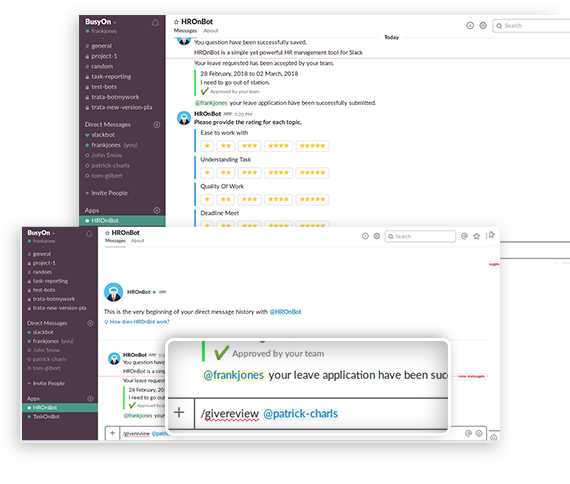Open mentions @ icon in front window header
Viewport: 570px width, 484px height.
(464, 236)
